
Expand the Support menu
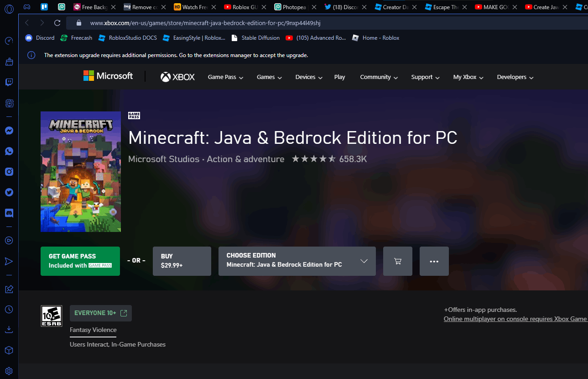tap(425, 77)
